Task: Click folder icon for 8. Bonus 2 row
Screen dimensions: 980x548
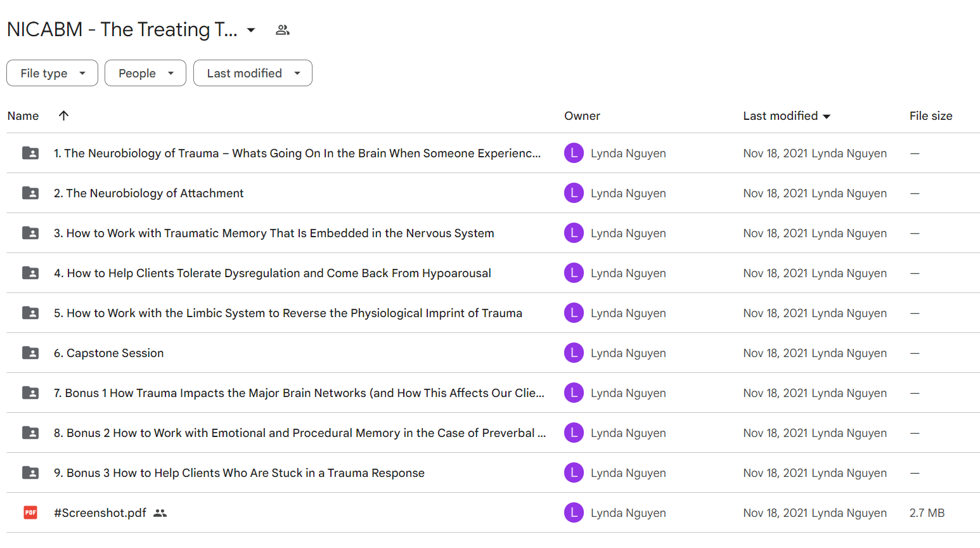Action: tap(30, 433)
